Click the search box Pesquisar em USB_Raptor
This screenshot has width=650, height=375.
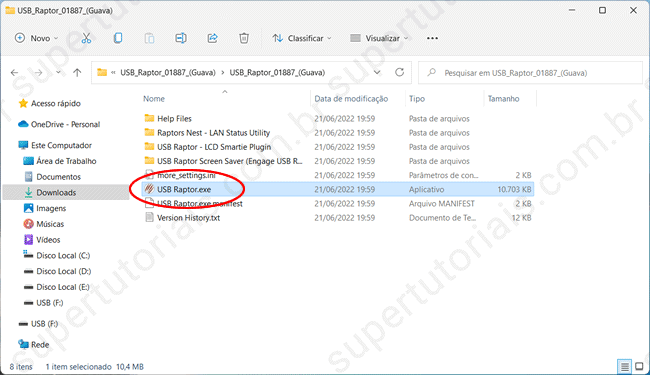point(531,73)
